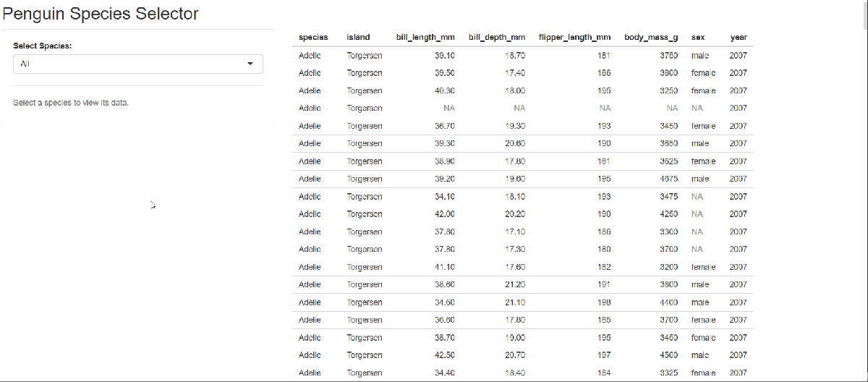Image resolution: width=868 pixels, height=382 pixels.
Task: Select the bill length cell 42.00
Action: tap(445, 214)
